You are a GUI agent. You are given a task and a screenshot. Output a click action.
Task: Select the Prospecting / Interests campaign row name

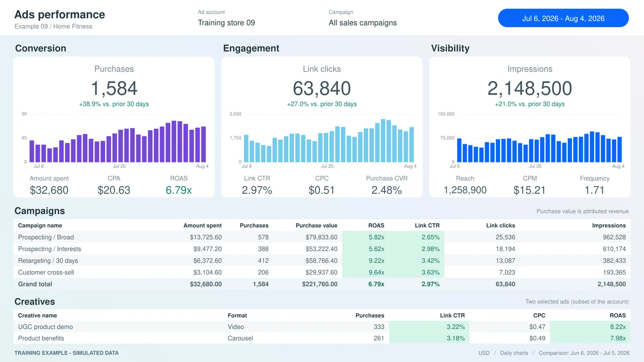click(49, 249)
